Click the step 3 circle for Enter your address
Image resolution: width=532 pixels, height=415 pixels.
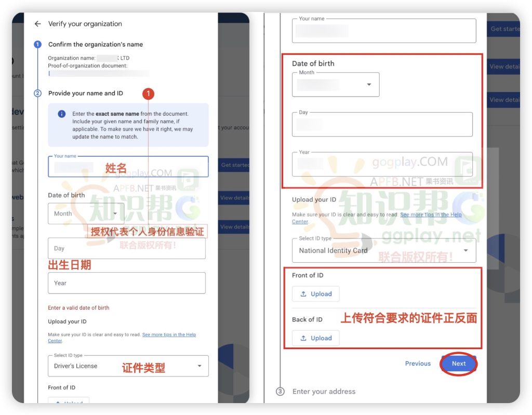coord(280,392)
